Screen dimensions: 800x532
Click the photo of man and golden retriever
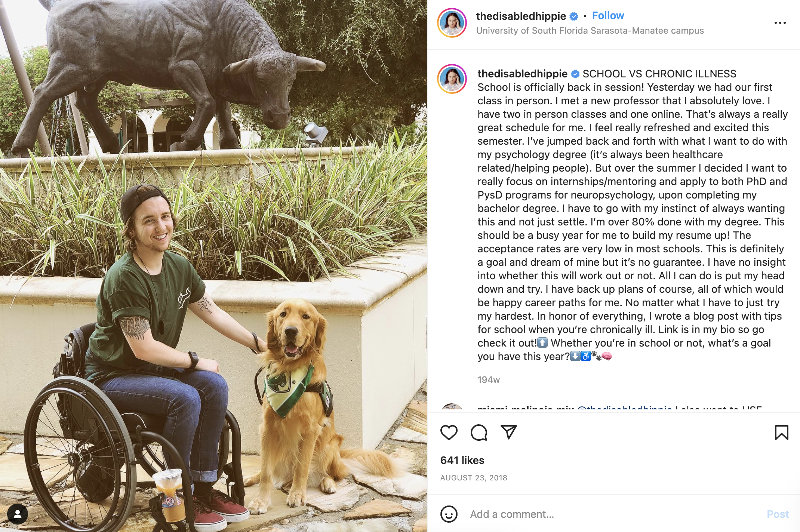coord(213,266)
